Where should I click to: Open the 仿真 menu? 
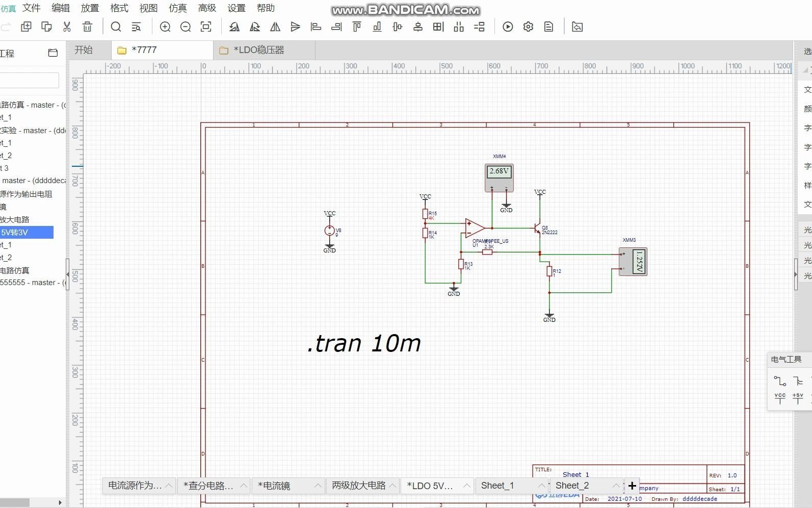point(178,8)
